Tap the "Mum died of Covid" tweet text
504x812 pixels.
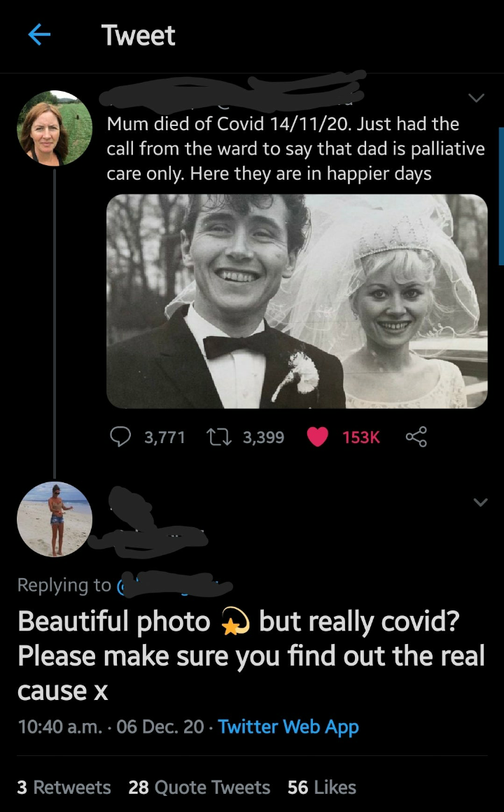coord(294,148)
